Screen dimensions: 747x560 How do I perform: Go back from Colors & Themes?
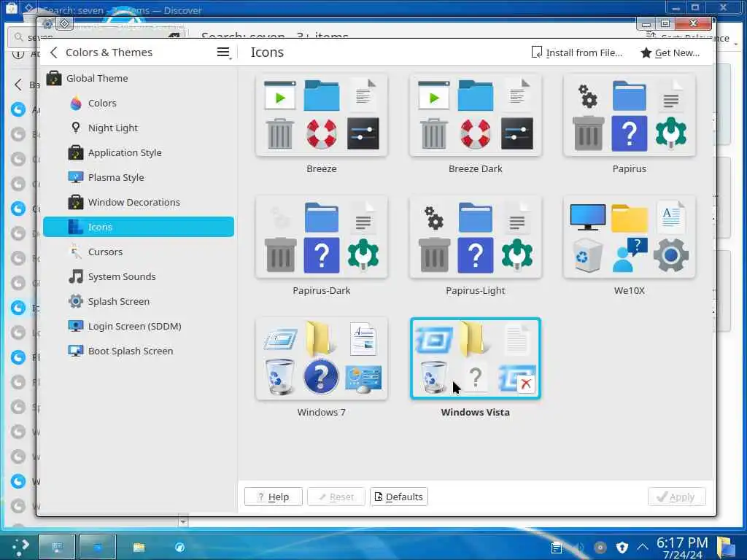[54, 52]
